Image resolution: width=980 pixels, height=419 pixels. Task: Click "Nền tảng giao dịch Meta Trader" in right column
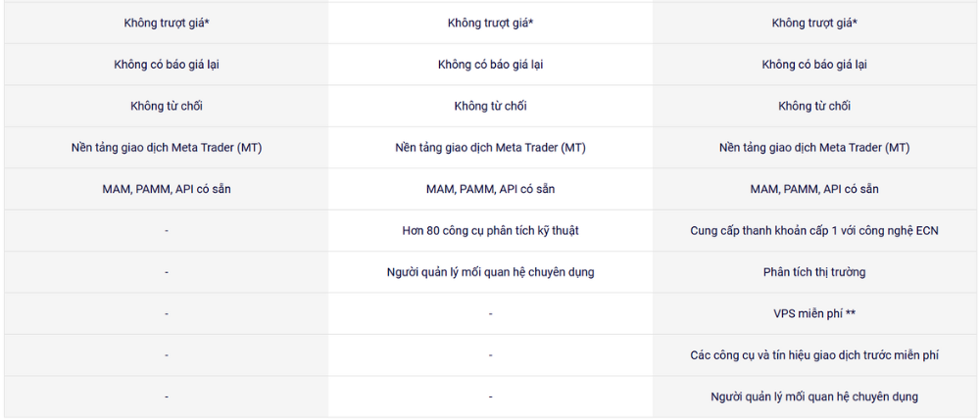coord(813,148)
